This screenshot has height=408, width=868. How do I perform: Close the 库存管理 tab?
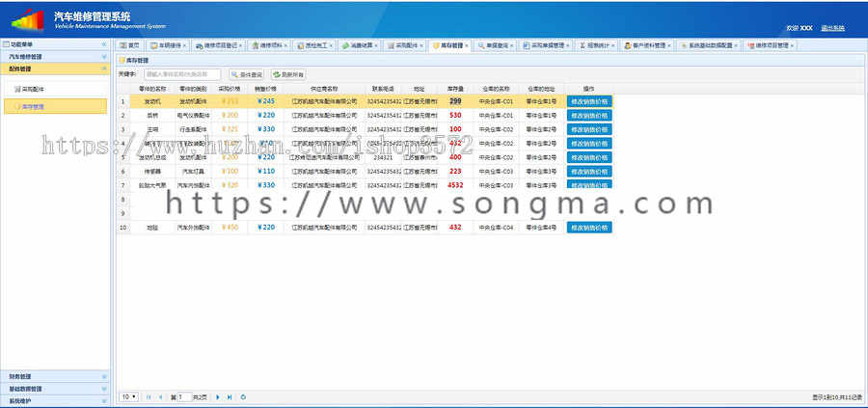coord(467,45)
